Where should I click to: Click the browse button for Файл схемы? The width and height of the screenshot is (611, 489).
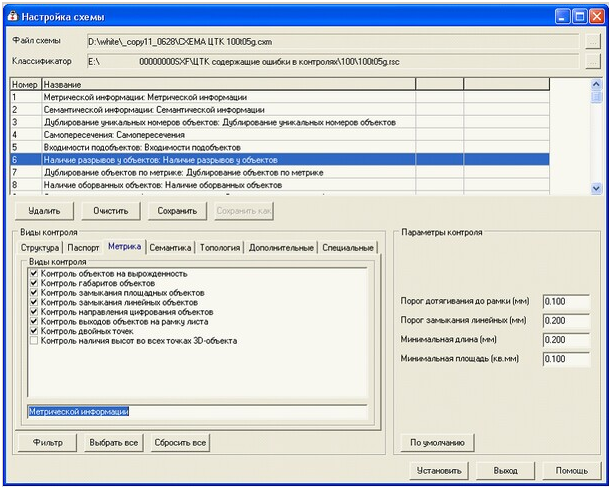594,41
